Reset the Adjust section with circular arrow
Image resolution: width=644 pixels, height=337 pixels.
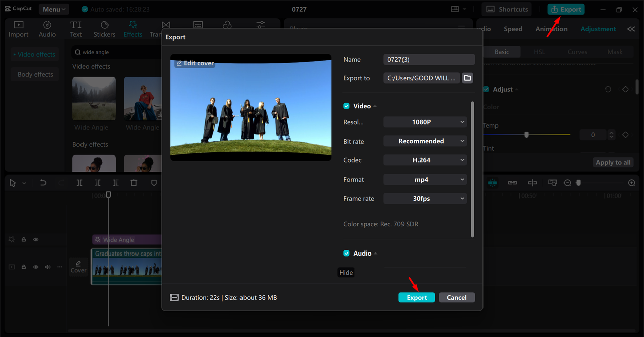pos(608,89)
